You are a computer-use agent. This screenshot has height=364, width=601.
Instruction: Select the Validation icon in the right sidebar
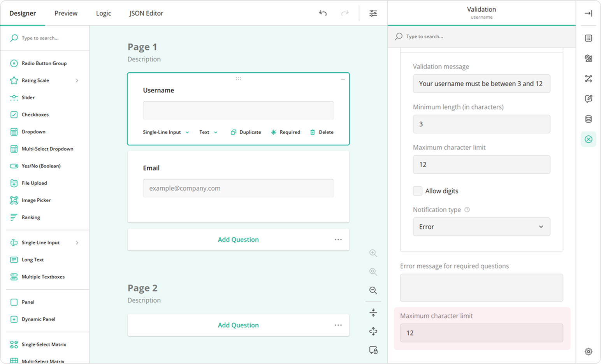pos(588,139)
